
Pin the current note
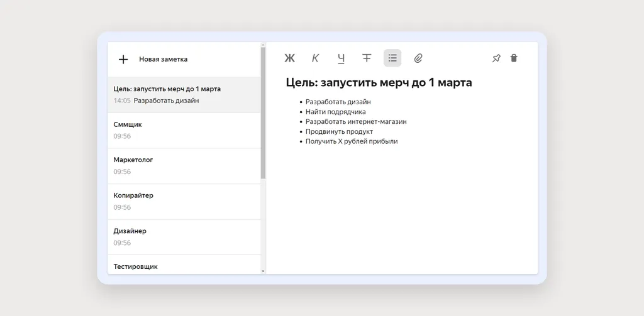click(x=496, y=58)
